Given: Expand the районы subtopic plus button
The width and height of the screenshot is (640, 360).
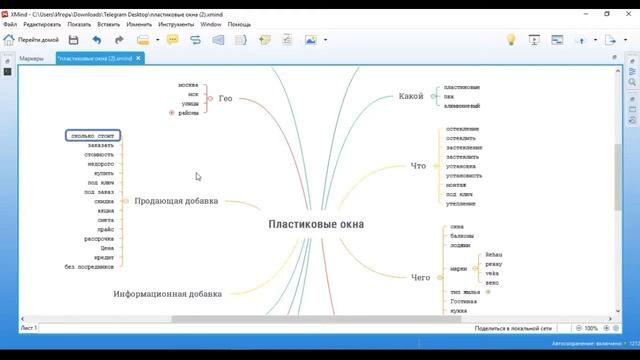Looking at the screenshot, I should (x=172, y=113).
